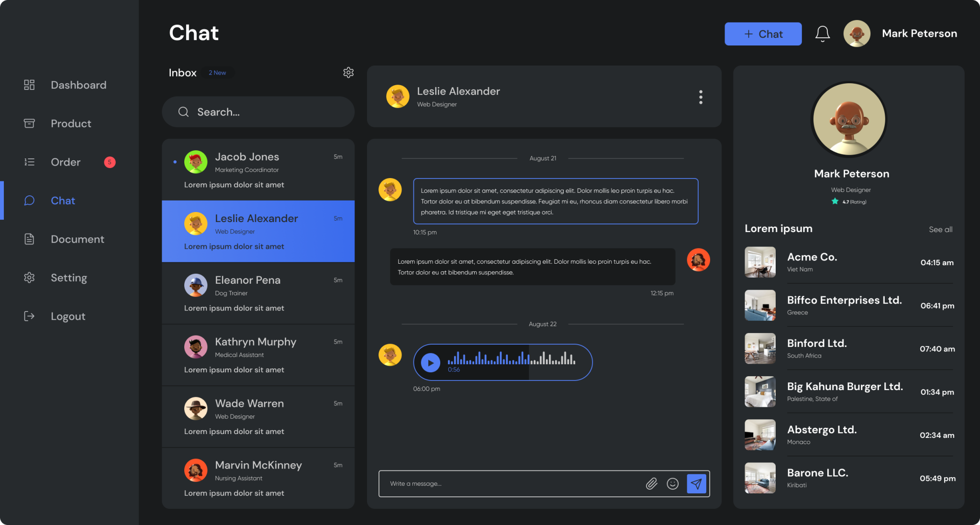The height and width of the screenshot is (525, 980).
Task: Open inbox settings gear icon
Action: 348,72
